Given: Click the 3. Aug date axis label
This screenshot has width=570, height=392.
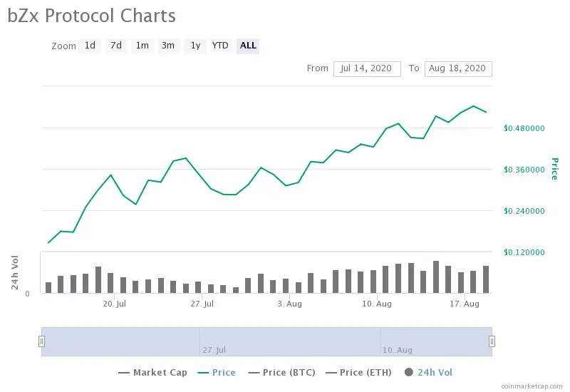Looking at the screenshot, I should (x=290, y=304).
